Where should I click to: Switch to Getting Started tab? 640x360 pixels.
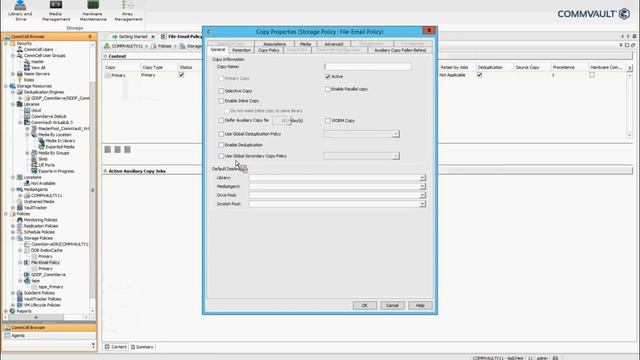pos(133,36)
